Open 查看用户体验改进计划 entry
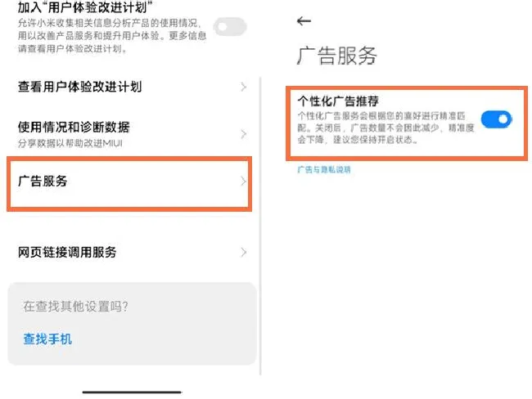Screen dimensions: 532x399 tap(132, 87)
